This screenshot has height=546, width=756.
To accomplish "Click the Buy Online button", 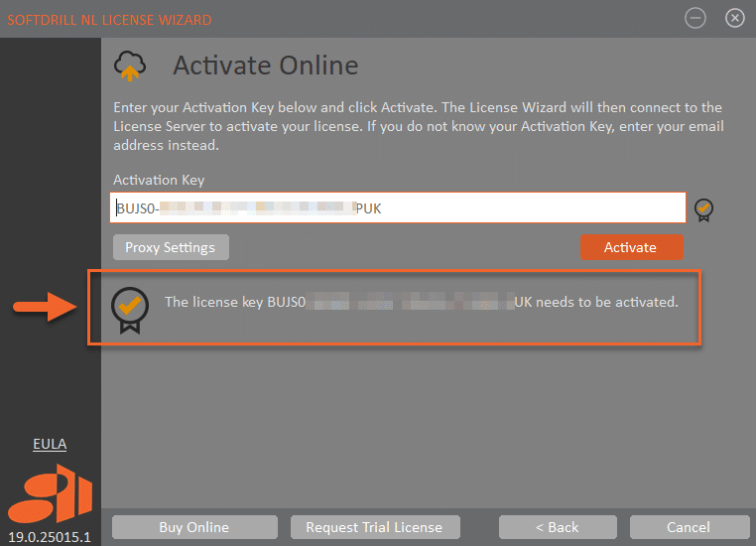I will (x=193, y=527).
